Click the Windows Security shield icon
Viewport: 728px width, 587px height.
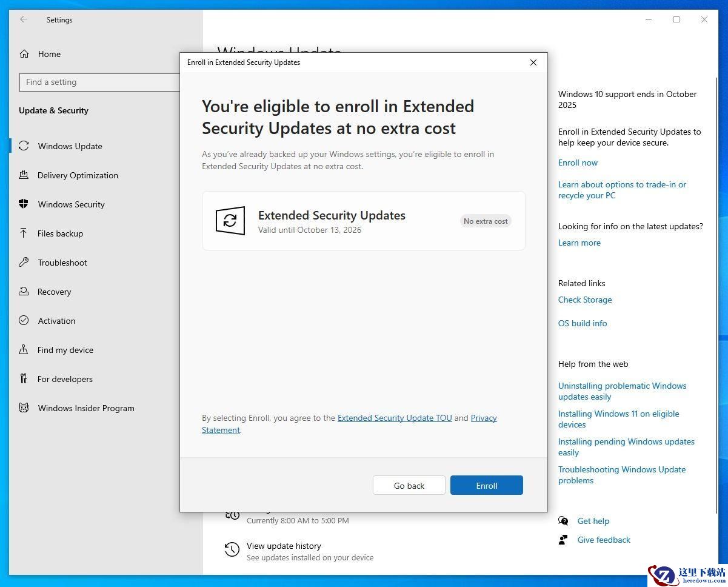[24, 204]
